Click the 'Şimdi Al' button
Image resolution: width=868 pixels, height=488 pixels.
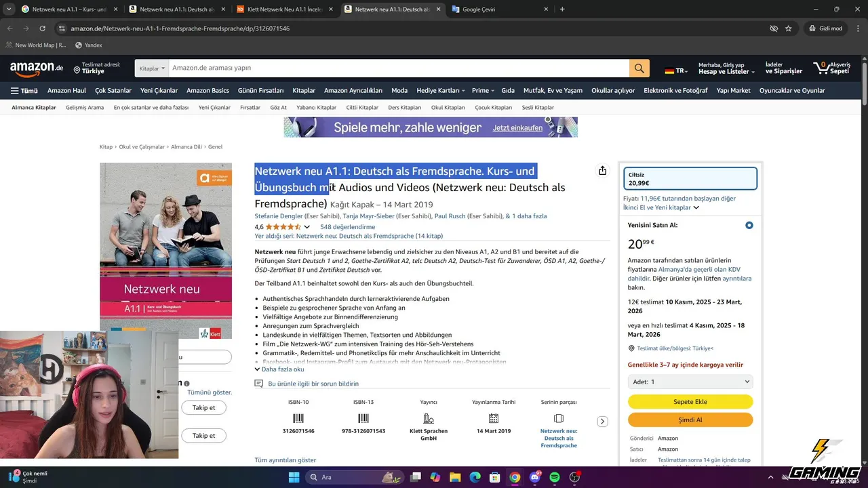[690, 420]
